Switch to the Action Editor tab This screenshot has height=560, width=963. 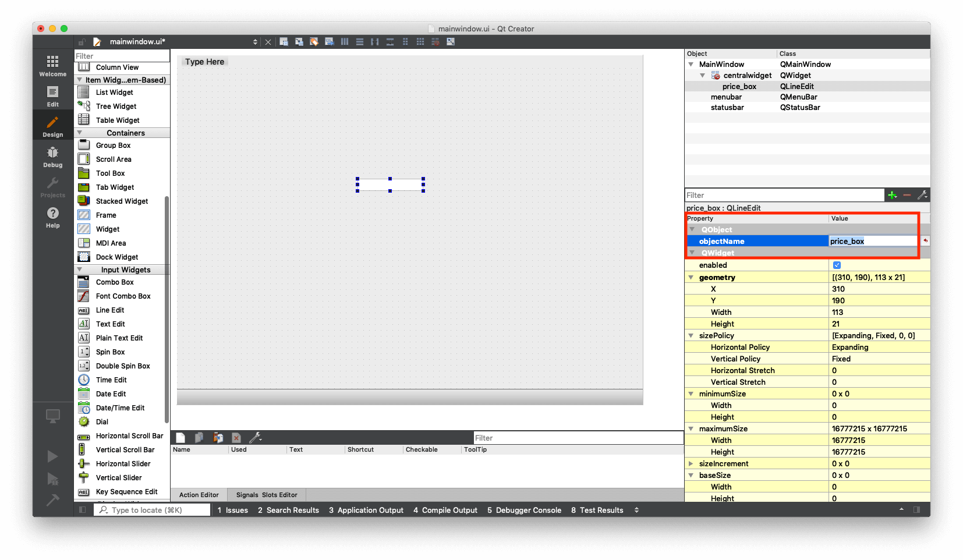point(199,495)
